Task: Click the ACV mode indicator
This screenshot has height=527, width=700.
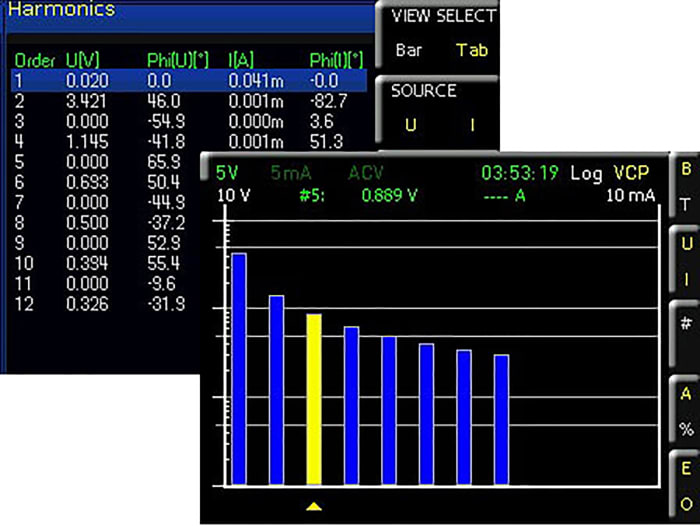Action: tap(366, 173)
